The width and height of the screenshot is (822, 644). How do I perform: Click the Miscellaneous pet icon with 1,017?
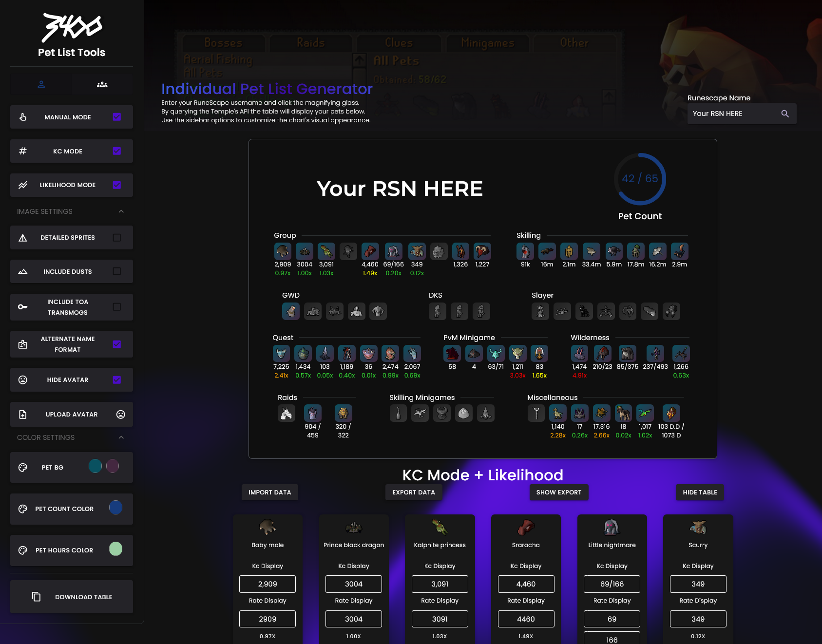point(645,414)
